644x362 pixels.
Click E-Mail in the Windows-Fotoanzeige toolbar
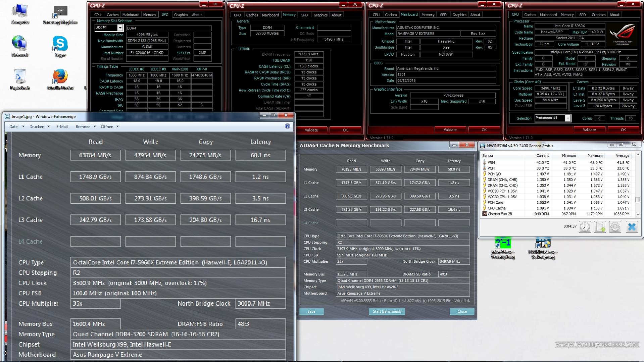pyautogui.click(x=62, y=126)
